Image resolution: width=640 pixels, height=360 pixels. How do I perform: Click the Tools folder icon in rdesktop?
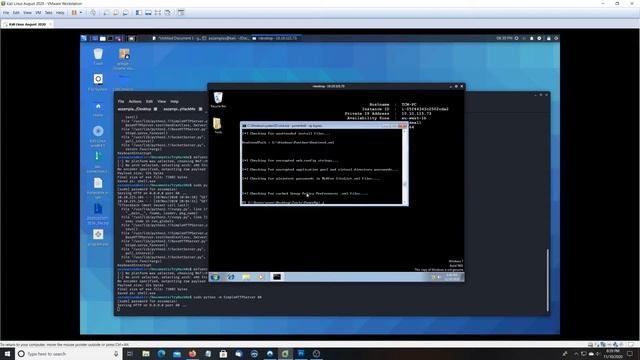218,125
